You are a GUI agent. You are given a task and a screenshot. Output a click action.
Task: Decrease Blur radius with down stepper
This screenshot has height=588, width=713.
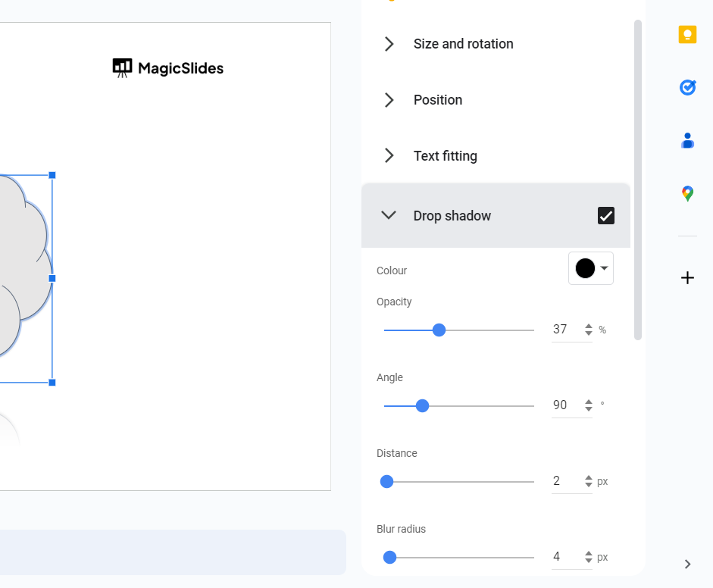[x=589, y=561]
